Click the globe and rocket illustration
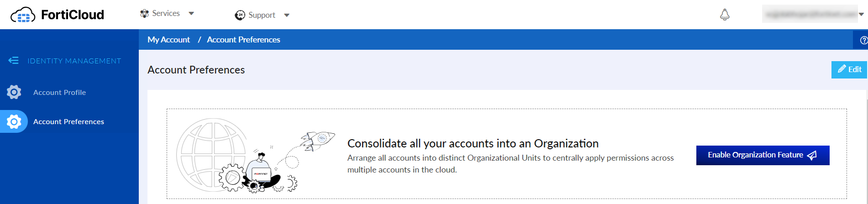Image resolution: width=868 pixels, height=204 pixels. [x=256, y=155]
